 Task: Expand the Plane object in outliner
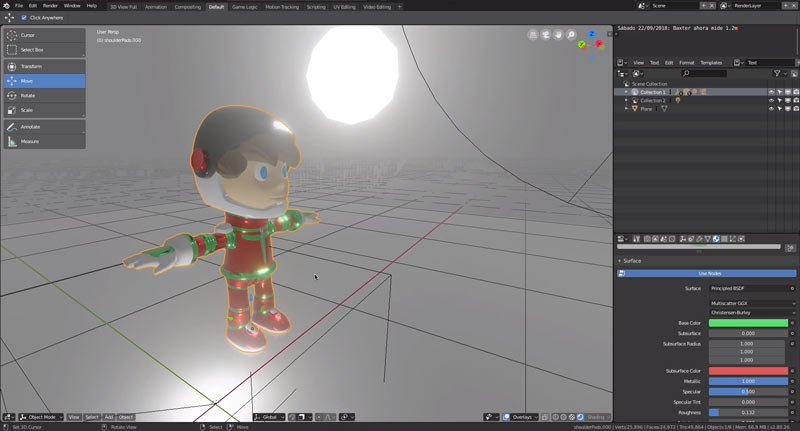tap(627, 109)
